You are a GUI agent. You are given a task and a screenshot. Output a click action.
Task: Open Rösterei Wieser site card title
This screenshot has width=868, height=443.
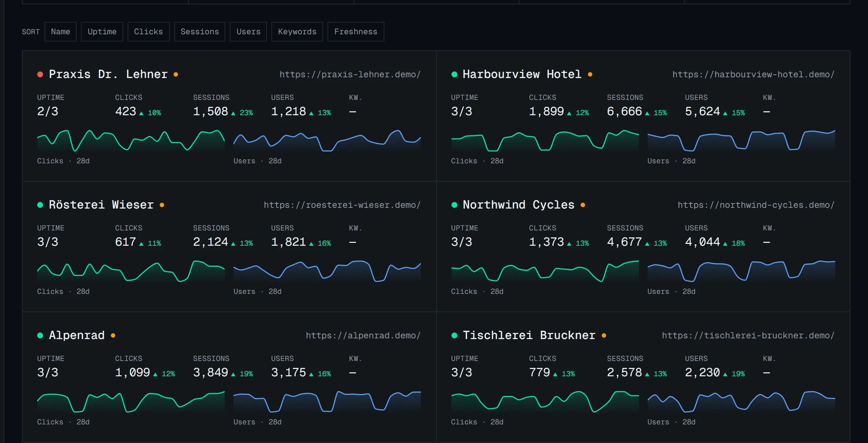[101, 205]
